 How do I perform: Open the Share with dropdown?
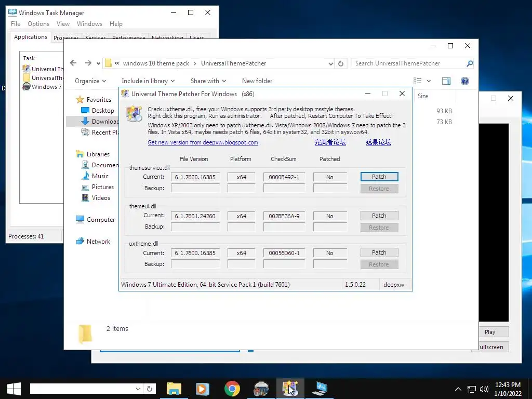[x=208, y=81]
